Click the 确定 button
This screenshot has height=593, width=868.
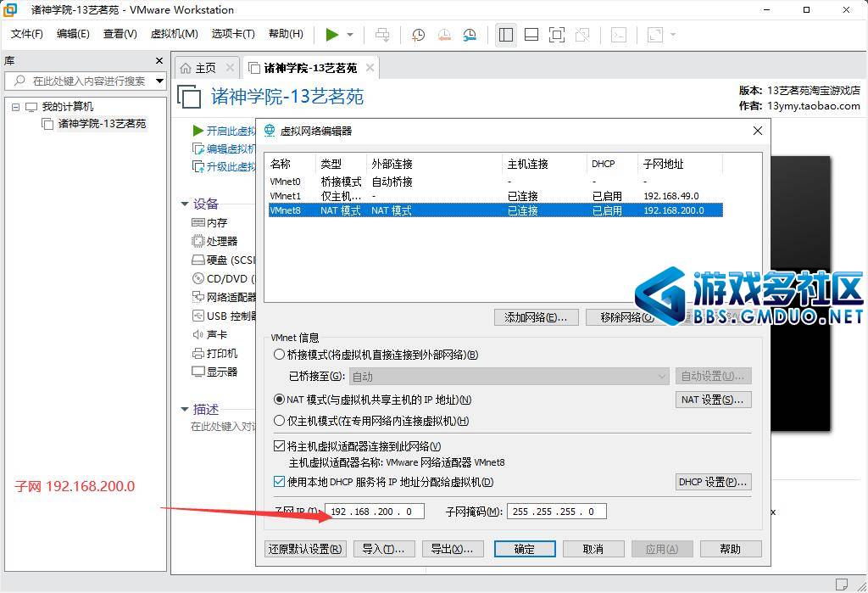[x=525, y=549]
